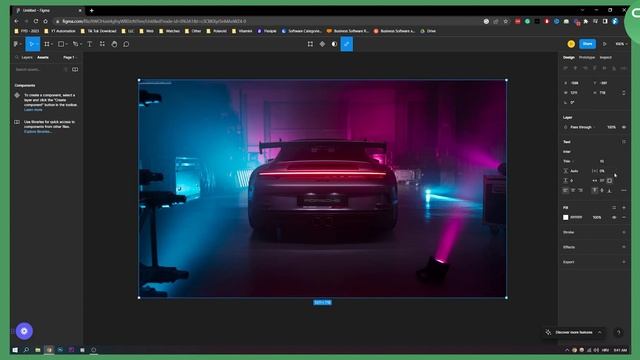Click the X position field
Viewport: 640px width, 360px height.
click(576, 83)
